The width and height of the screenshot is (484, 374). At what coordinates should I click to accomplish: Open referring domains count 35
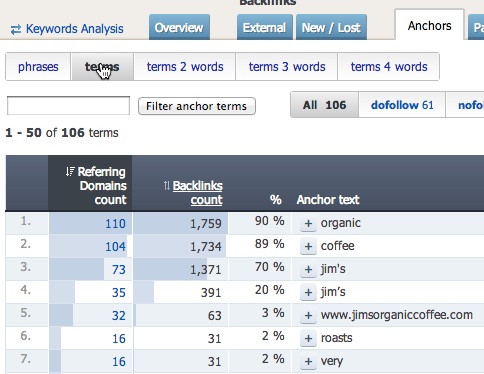click(119, 292)
